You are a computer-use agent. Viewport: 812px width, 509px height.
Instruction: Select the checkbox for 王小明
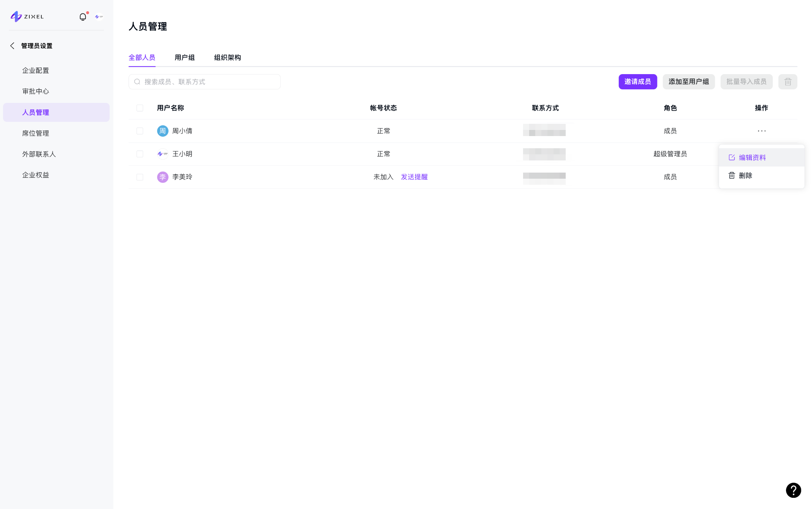coord(140,154)
